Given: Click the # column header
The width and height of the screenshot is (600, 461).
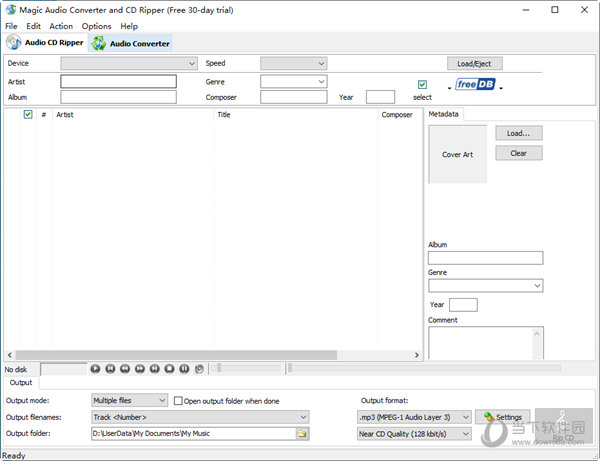Looking at the screenshot, I should (x=44, y=114).
